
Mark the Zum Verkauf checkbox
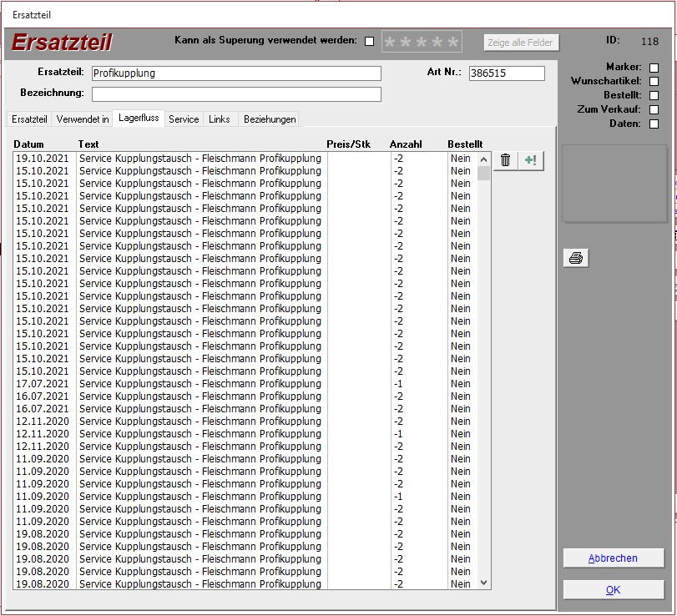click(654, 109)
